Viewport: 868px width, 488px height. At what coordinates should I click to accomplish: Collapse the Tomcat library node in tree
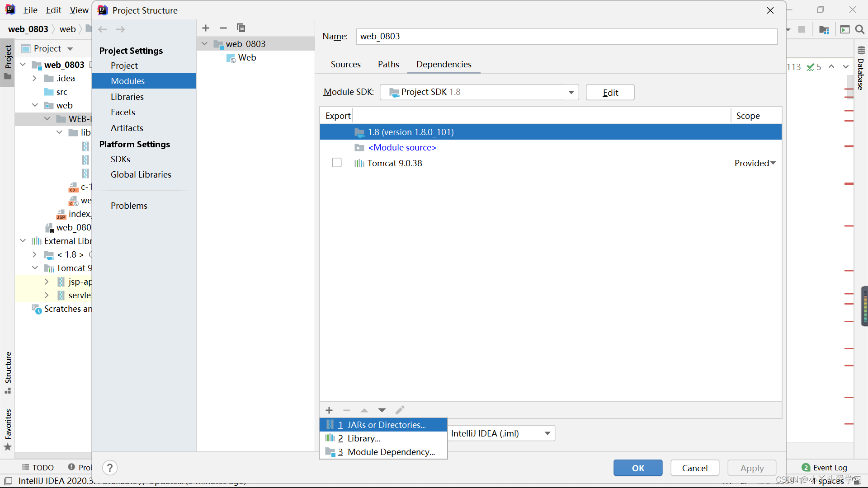[34, 268]
